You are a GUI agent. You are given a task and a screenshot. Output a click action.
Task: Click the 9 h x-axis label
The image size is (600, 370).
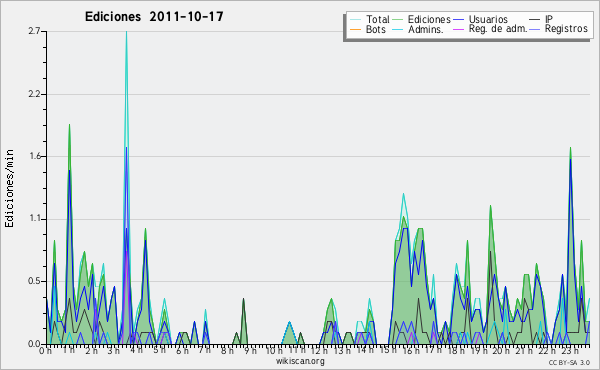pos(250,351)
